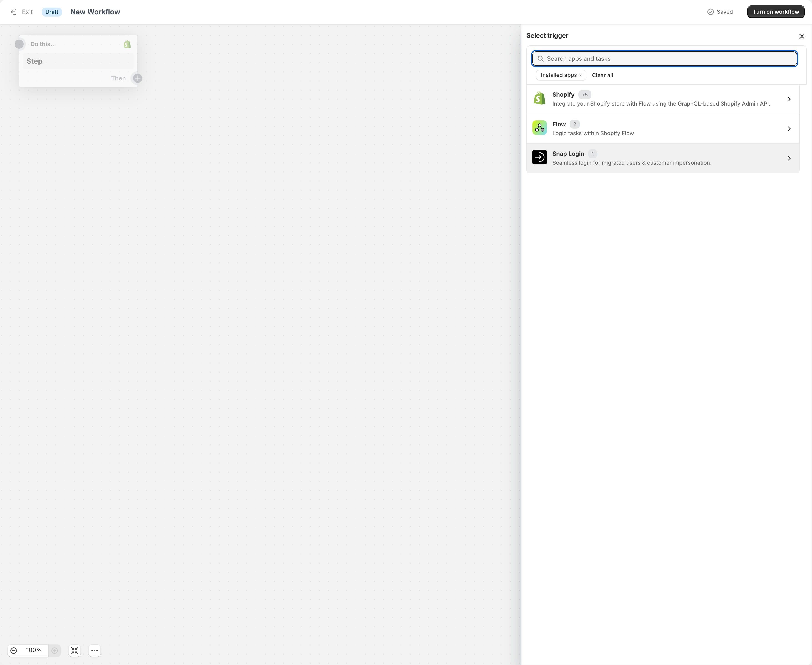Click the fit-to-screen collapse icon
This screenshot has width=812, height=665.
click(75, 650)
